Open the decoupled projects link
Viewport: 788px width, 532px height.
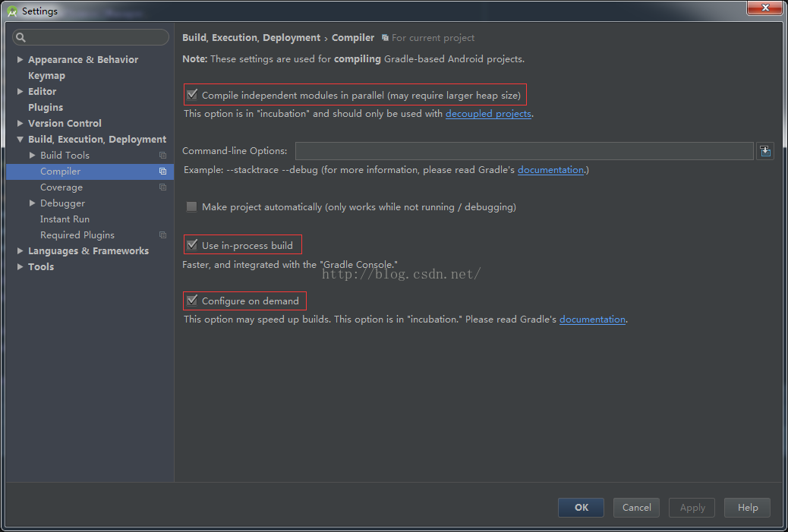(488, 114)
